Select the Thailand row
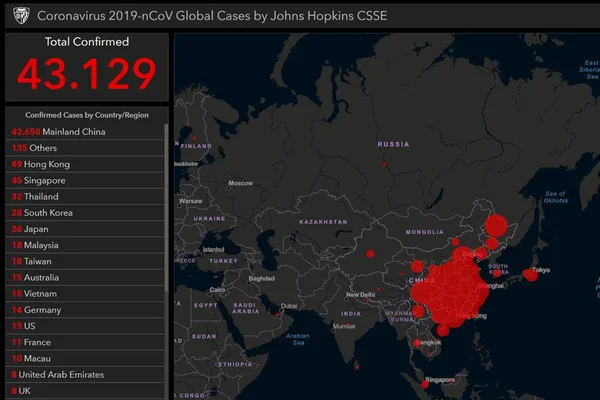Viewport: 600px width, 400px height. 85,196
